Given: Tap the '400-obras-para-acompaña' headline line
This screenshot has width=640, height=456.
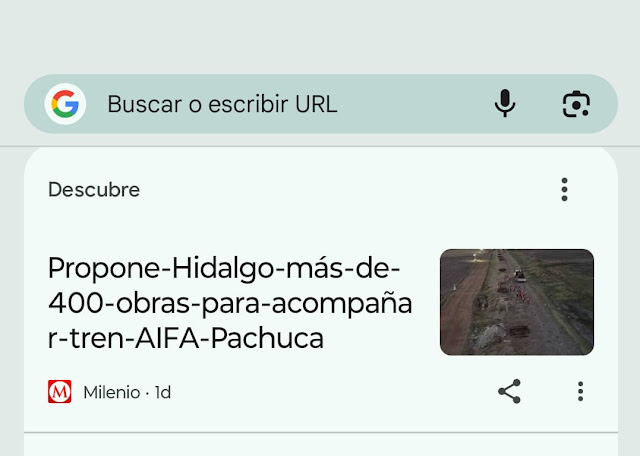Looking at the screenshot, I should pyautogui.click(x=230, y=303).
